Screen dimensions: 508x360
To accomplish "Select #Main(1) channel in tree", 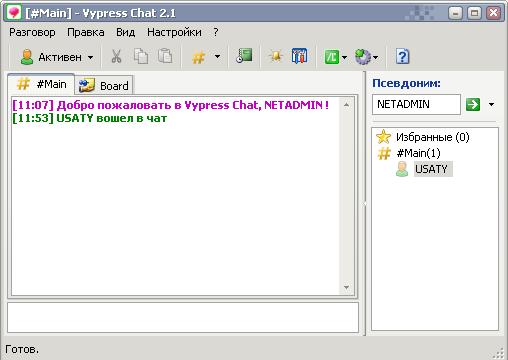I will tap(418, 153).
